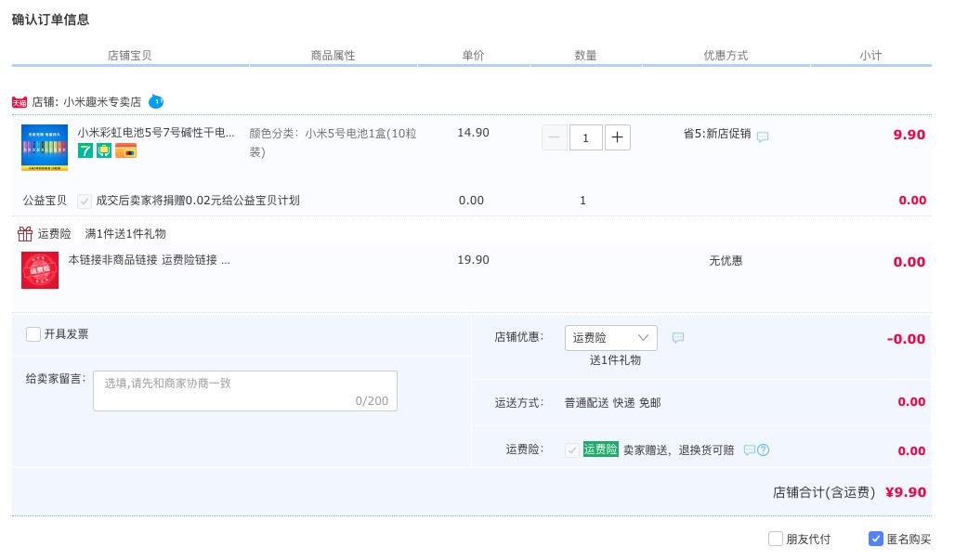Click the red gift box icon by 运费险
This screenshot has width=968, height=560.
25,233
